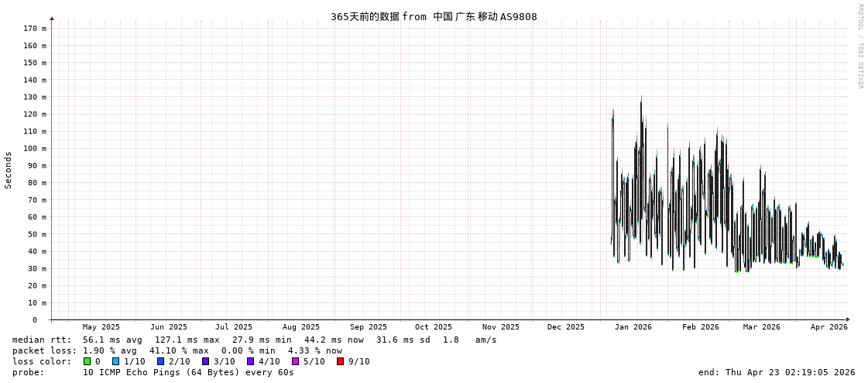Click the Nov 2025 label on time axis
The width and height of the screenshot is (868, 383).
click(x=500, y=327)
